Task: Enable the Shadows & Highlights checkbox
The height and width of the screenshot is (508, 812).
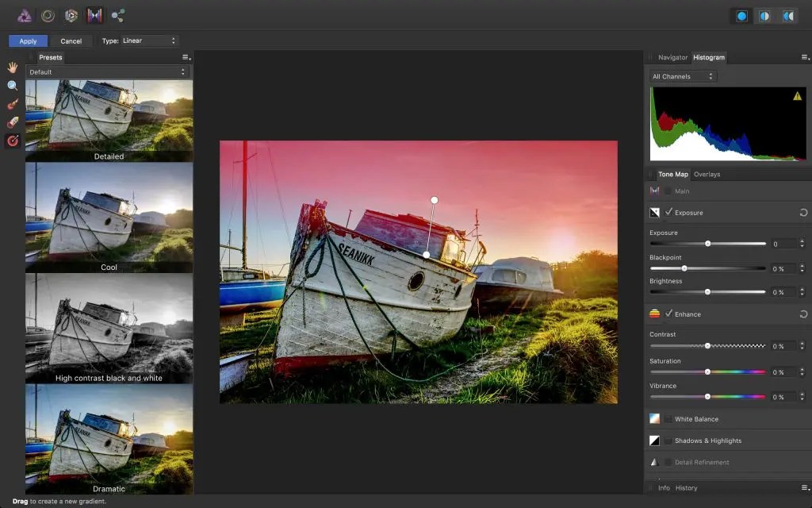Action: [668, 441]
